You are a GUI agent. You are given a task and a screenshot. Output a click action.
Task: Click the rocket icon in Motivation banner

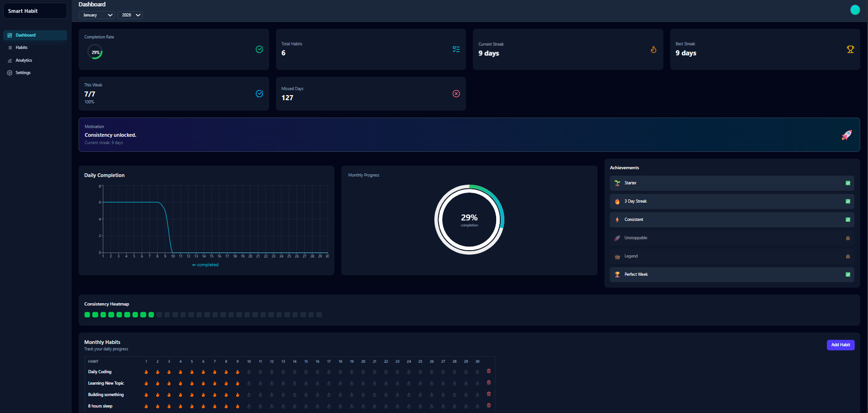pos(847,135)
